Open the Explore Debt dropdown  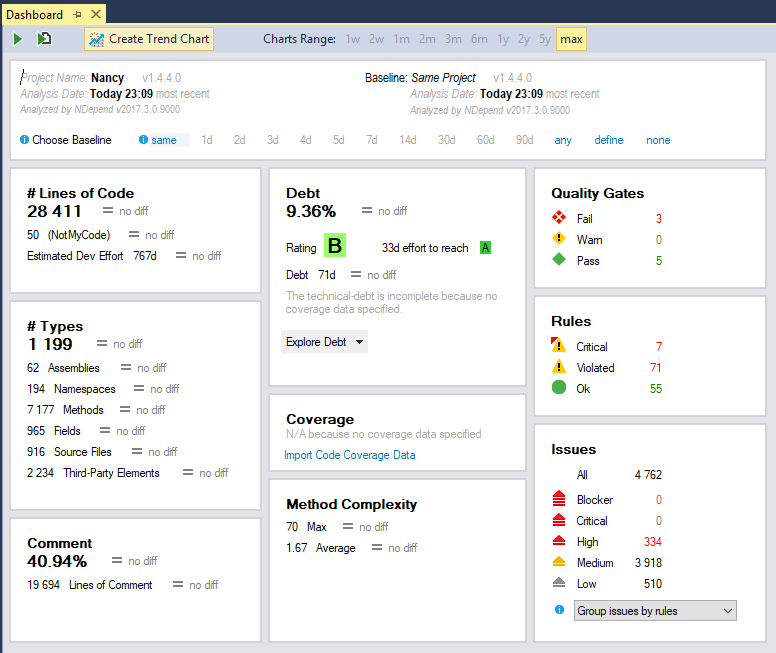pos(325,342)
